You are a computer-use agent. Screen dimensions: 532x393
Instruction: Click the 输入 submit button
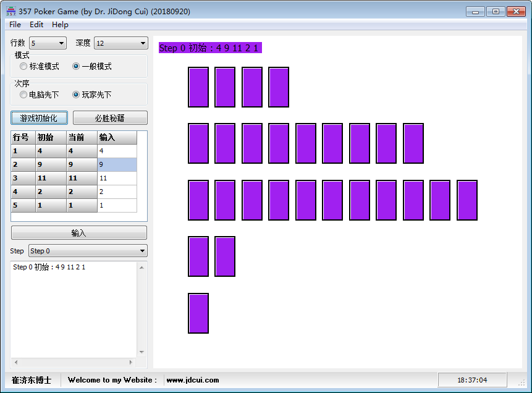coord(79,233)
